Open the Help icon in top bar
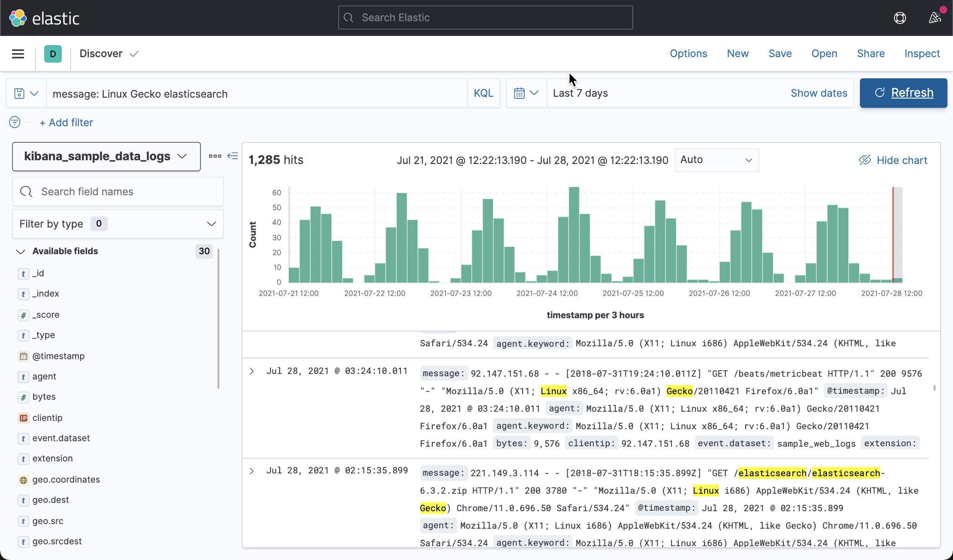The width and height of the screenshot is (953, 560). click(900, 18)
